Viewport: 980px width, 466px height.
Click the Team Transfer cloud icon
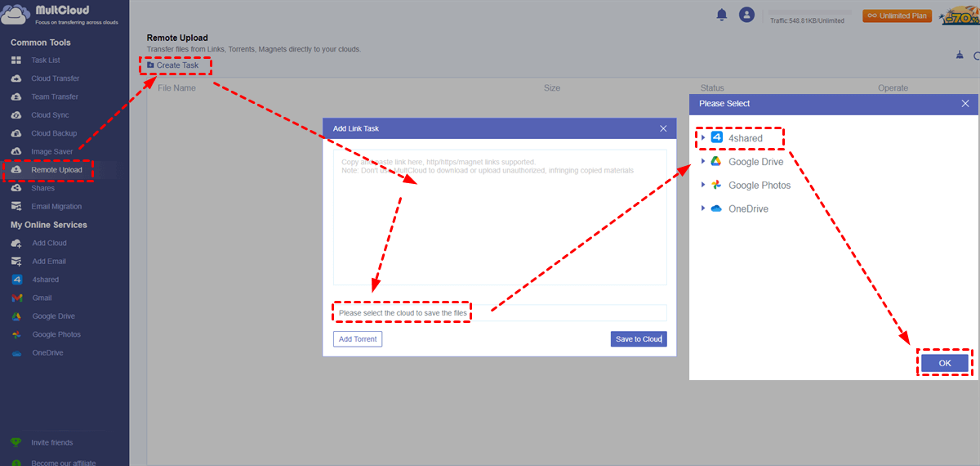[16, 96]
